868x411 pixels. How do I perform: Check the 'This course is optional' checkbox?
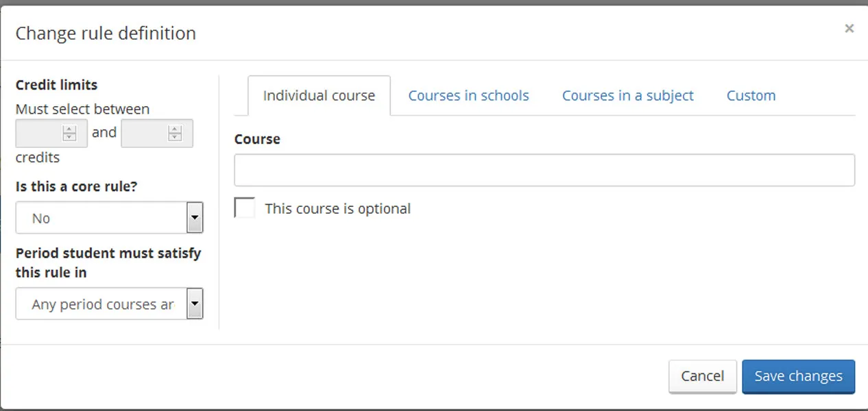pos(244,207)
